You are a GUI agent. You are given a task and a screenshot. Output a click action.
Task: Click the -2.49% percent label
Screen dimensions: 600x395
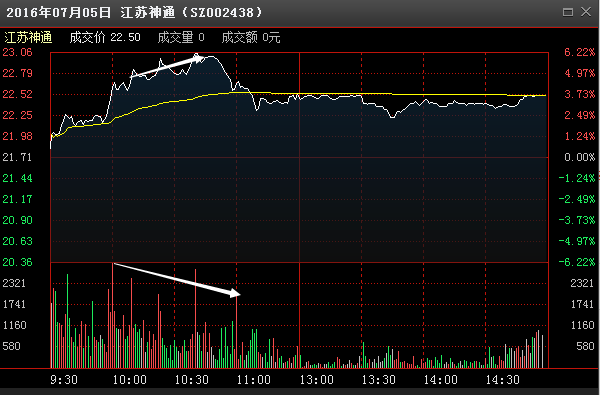pos(577,199)
